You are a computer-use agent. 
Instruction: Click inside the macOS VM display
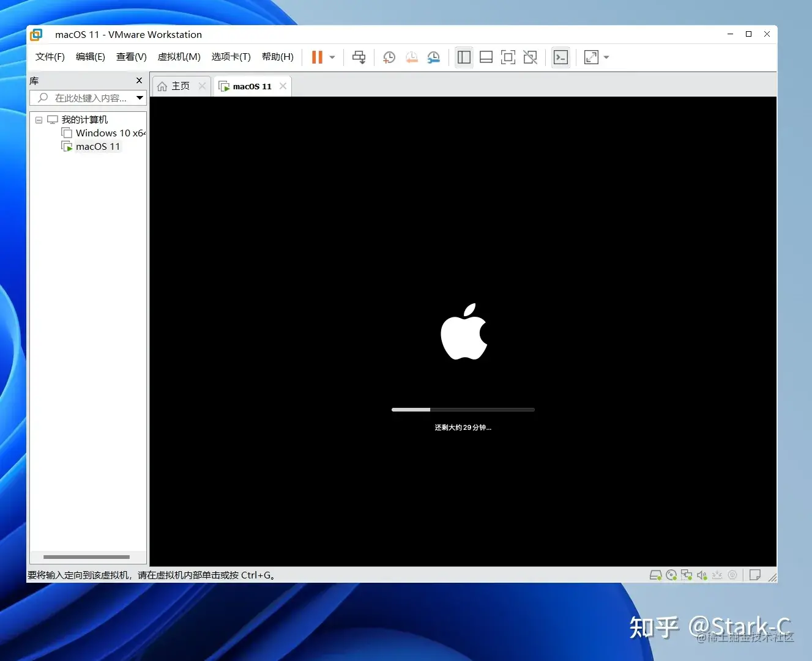click(x=463, y=331)
